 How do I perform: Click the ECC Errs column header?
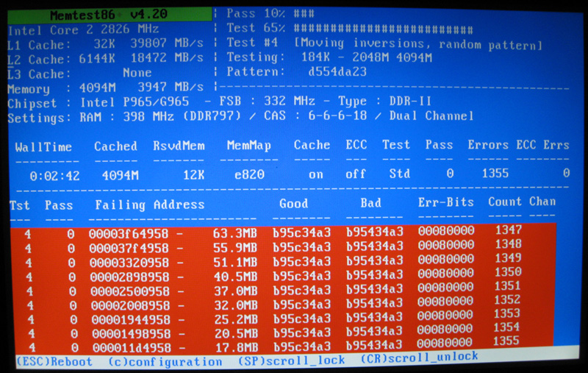tap(542, 145)
